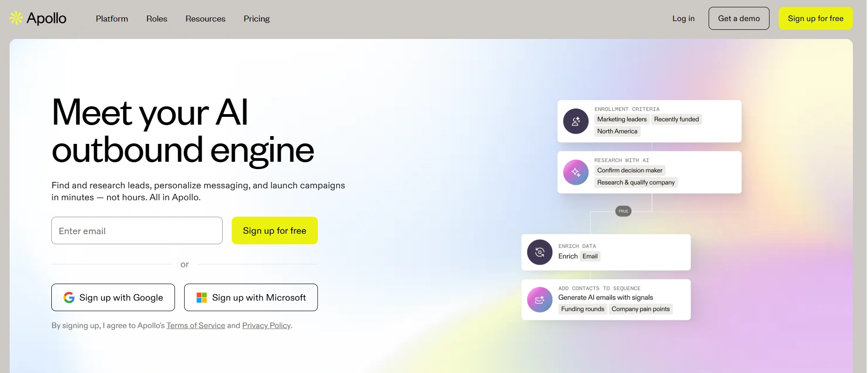868x373 pixels.
Task: Open the Roles menu
Action: click(157, 19)
